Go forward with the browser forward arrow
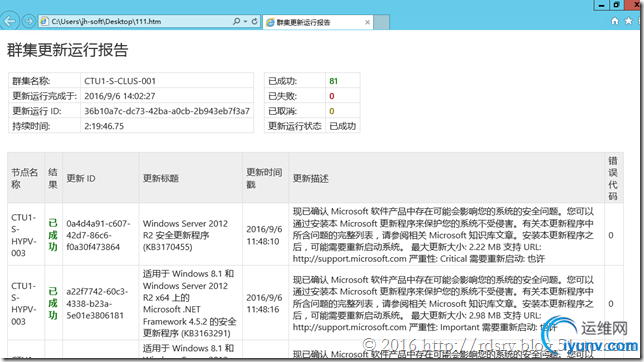Image resolution: width=644 pixels, height=362 pixels. (29, 21)
